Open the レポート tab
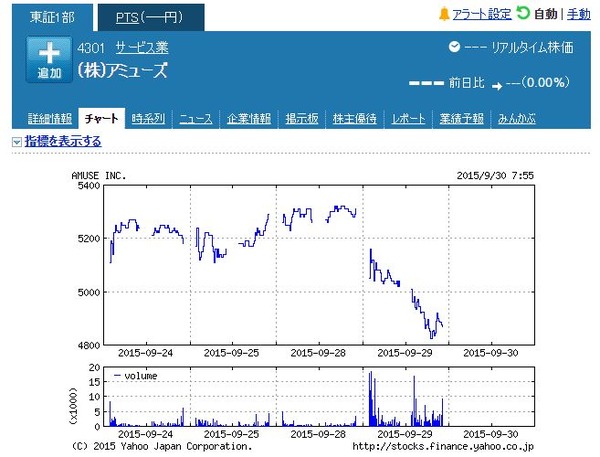600x457 pixels. 408,119
